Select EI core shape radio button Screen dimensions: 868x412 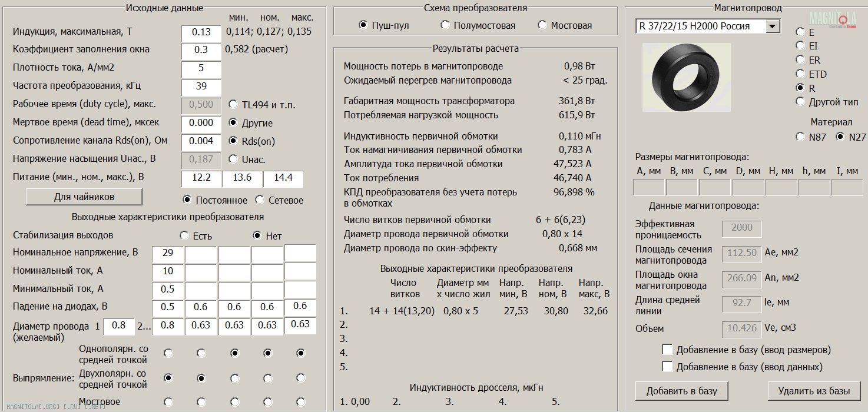[x=800, y=46]
